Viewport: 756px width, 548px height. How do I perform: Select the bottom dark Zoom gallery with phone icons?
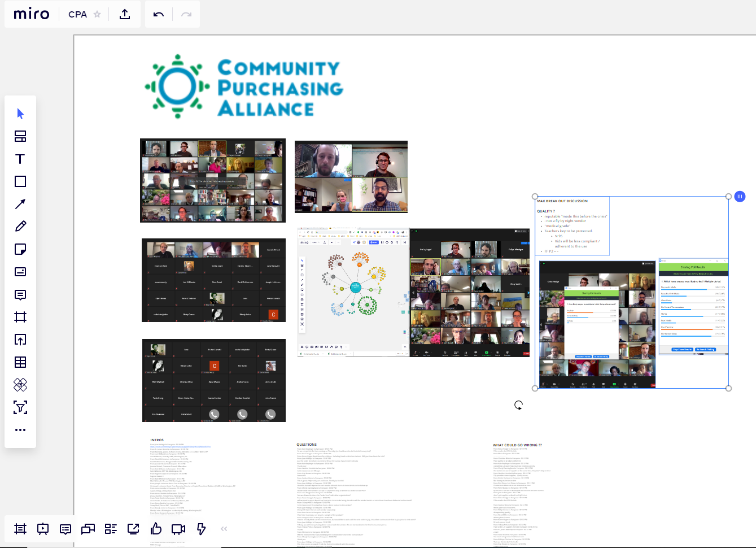click(x=214, y=380)
